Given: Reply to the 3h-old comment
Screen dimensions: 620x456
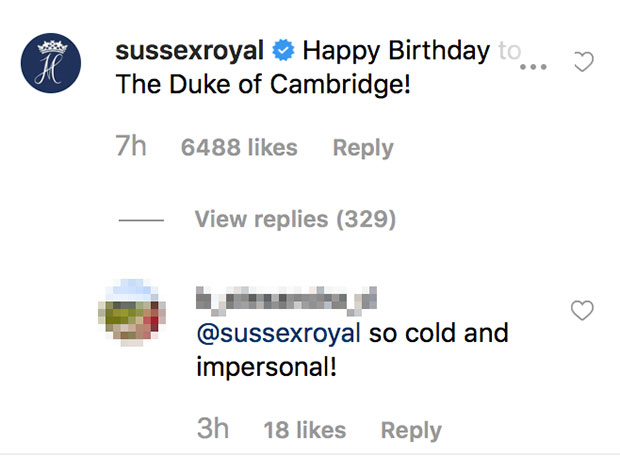Looking at the screenshot, I should pyautogui.click(x=410, y=430).
